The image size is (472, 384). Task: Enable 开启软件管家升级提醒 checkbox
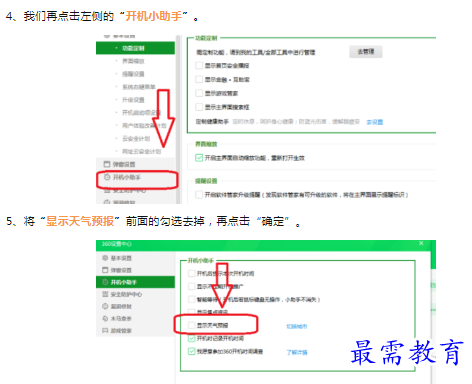[199, 194]
